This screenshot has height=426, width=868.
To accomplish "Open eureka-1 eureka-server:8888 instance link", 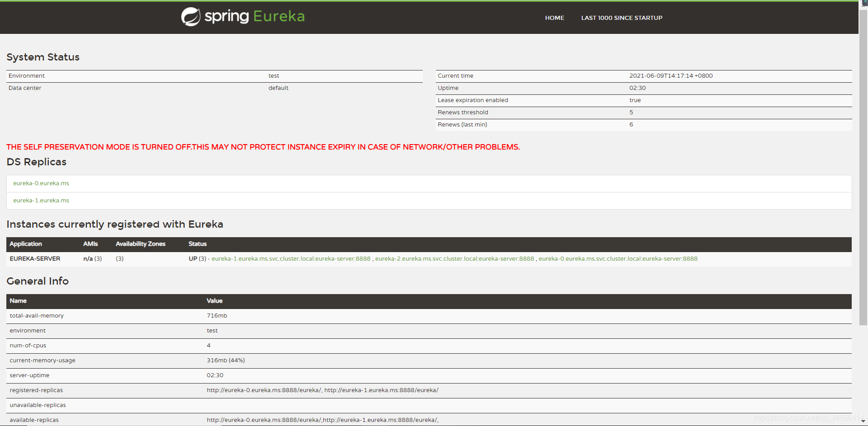I will click(291, 259).
